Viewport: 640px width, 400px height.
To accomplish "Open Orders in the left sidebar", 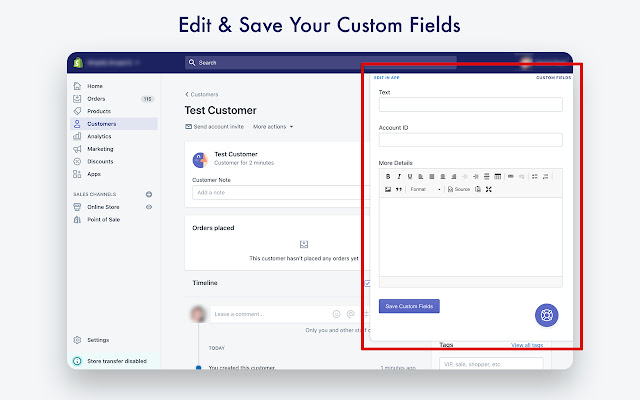I will coord(96,99).
